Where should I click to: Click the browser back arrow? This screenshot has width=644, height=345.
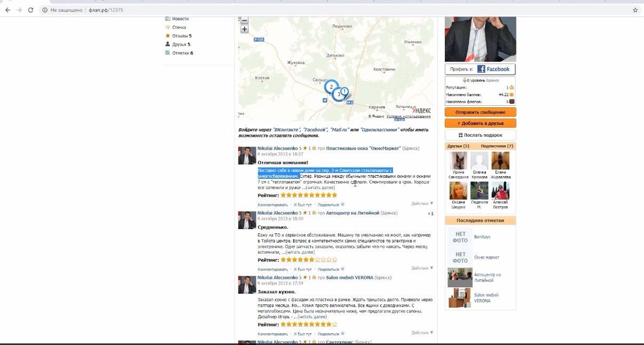pyautogui.click(x=7, y=10)
